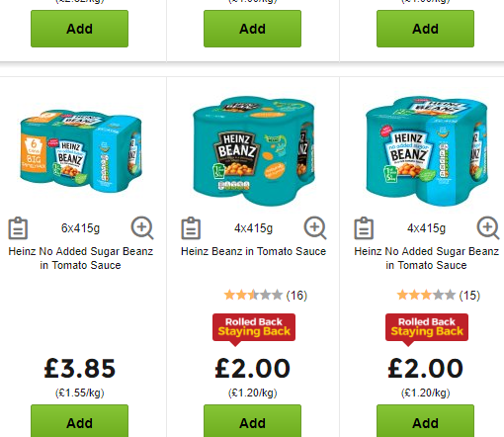
Task: Zoom magnifier icon on 6x415g No Added Sugar Beanz
Action: tap(142, 227)
